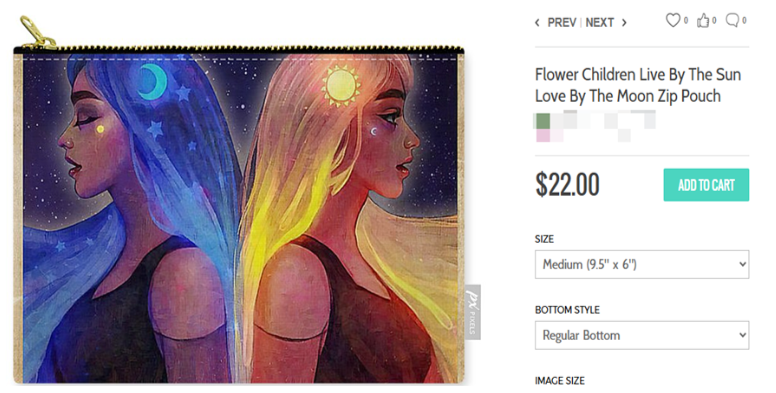Open the Bottom Style dropdown
776x393 pixels.
pos(642,335)
